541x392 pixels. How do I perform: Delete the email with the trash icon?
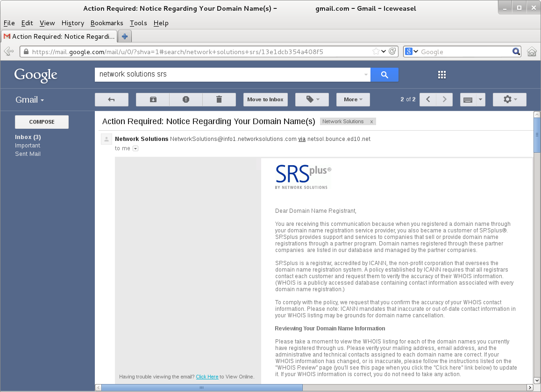219,100
